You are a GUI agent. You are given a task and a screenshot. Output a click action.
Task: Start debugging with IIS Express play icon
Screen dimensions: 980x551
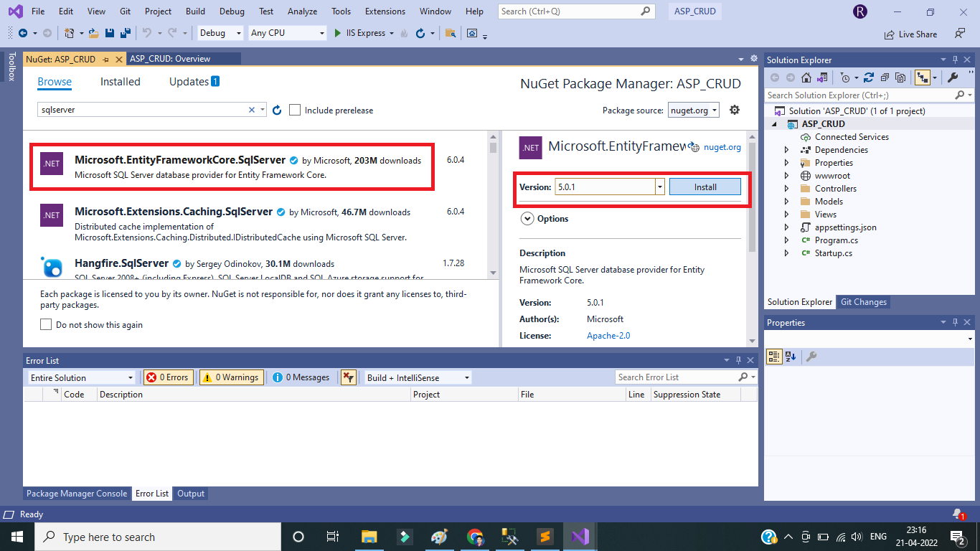(339, 33)
